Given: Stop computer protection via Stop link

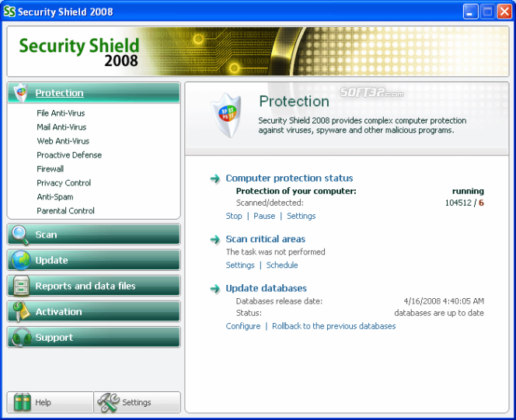Looking at the screenshot, I should pos(234,216).
